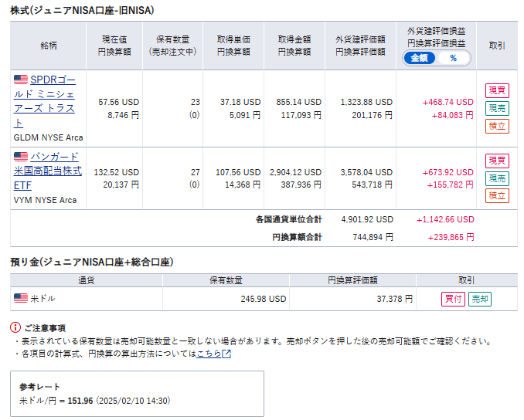Click 売却 button for 米ドル
Viewport: 524px width, 420px height.
[479, 299]
